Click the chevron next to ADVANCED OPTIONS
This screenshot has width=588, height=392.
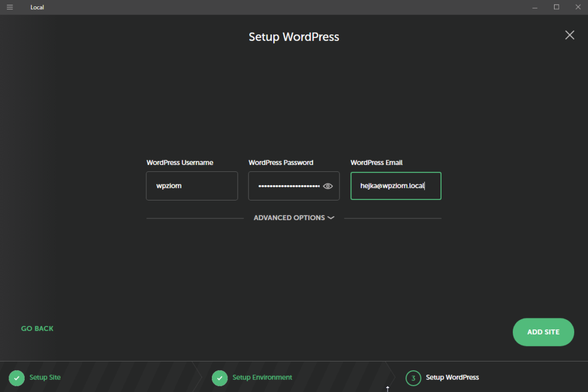(331, 218)
